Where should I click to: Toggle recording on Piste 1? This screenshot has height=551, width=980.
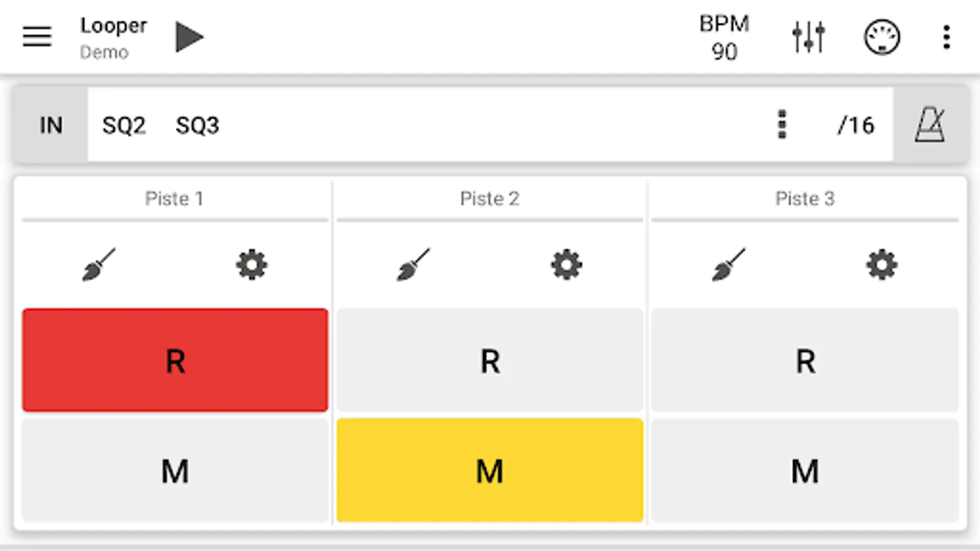click(175, 360)
